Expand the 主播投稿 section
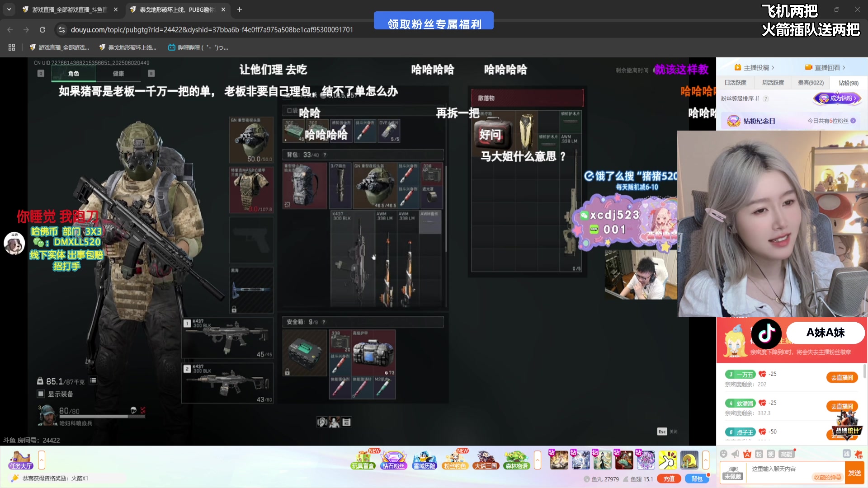This screenshot has height=488, width=868. click(755, 68)
